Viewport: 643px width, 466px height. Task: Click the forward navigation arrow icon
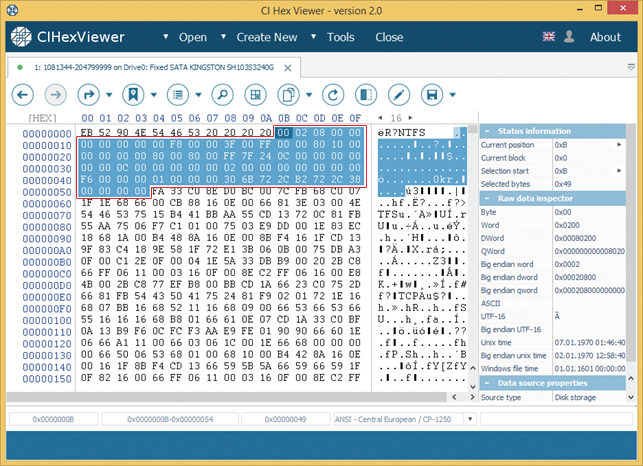coord(55,95)
